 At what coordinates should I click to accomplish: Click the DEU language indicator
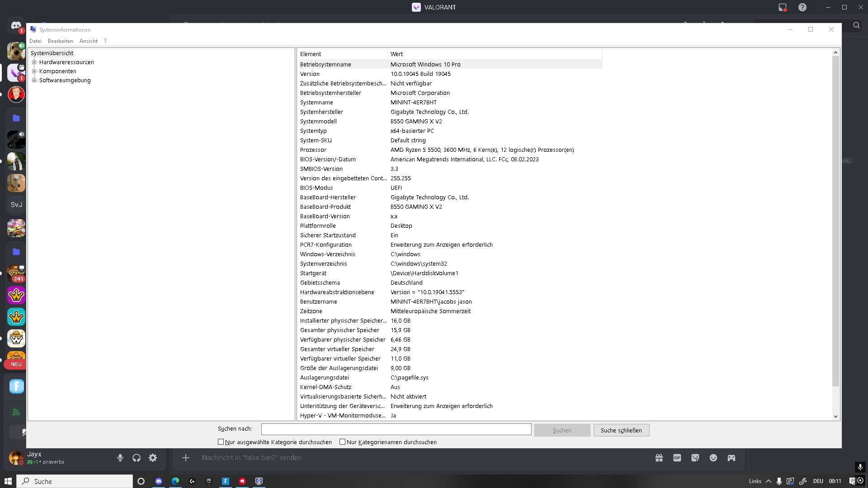coord(818,481)
